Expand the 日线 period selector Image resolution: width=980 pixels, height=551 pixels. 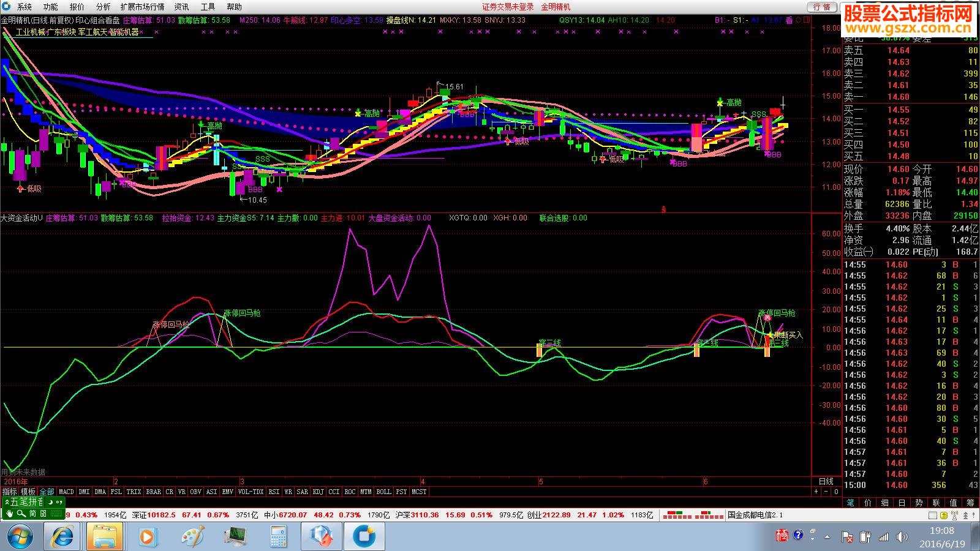[x=826, y=481]
